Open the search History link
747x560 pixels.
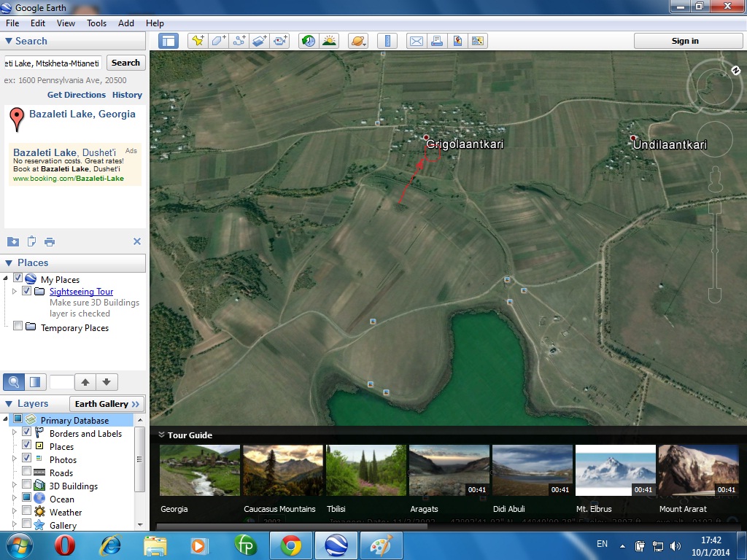coord(127,95)
